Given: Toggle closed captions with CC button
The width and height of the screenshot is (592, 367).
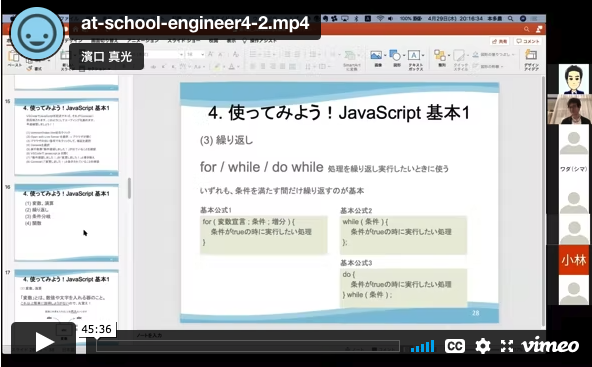Looking at the screenshot, I should 454,345.
